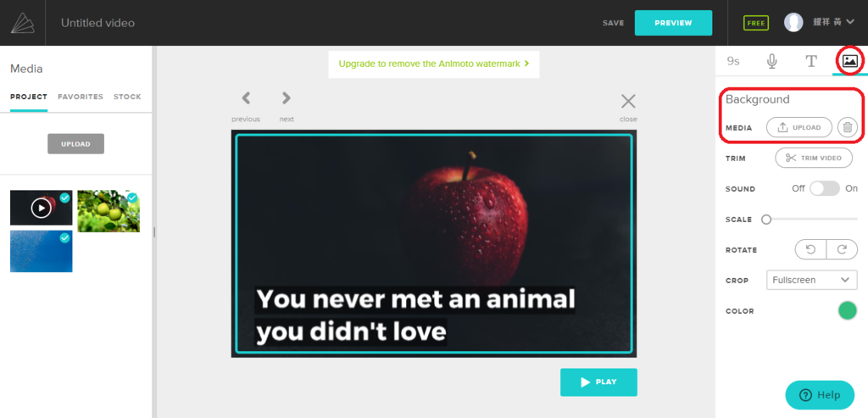Screen dimensions: 868x418
Task: Uncheck the blue sky image checkmark
Action: (64, 238)
